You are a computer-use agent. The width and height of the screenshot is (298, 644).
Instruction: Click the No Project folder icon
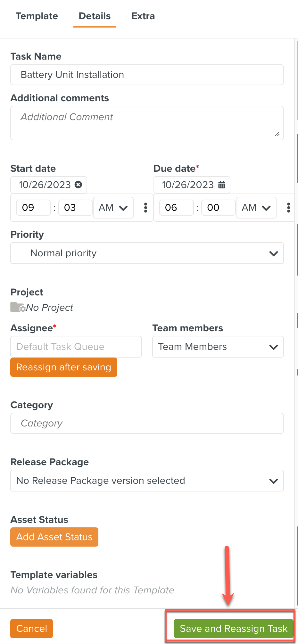coord(18,307)
